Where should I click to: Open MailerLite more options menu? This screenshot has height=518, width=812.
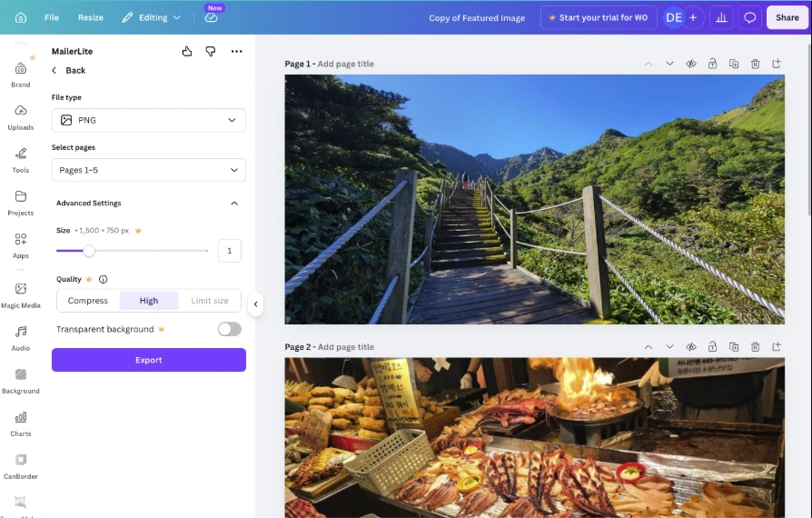[x=237, y=51]
